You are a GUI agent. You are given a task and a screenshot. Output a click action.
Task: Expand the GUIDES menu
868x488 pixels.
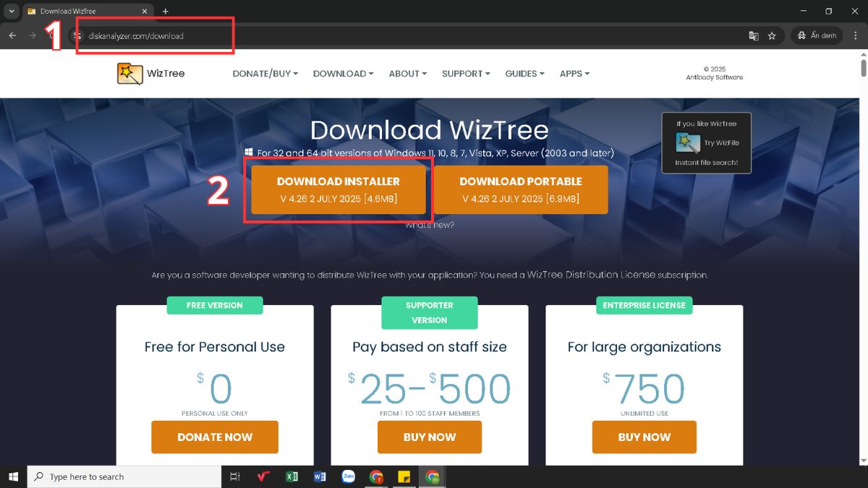tap(525, 73)
